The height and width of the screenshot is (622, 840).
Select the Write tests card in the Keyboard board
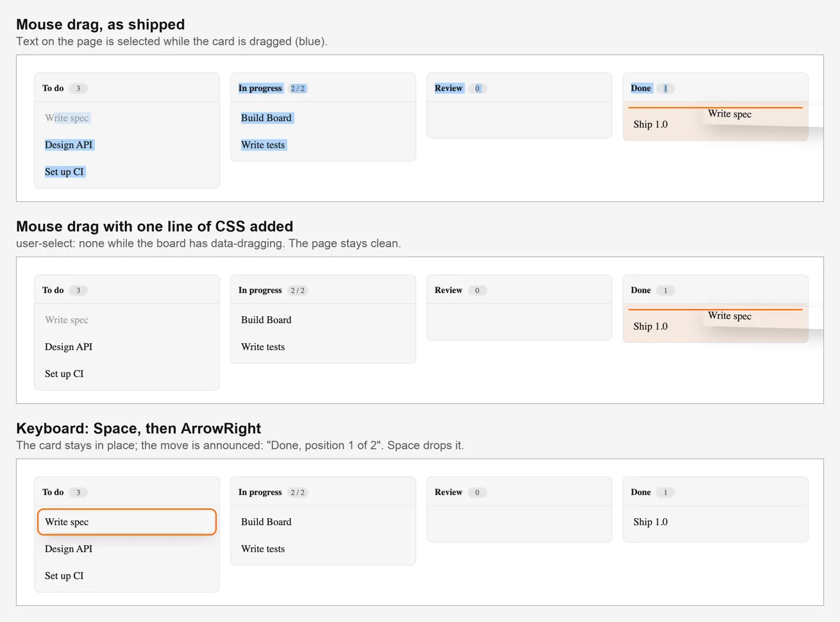tap(323, 549)
